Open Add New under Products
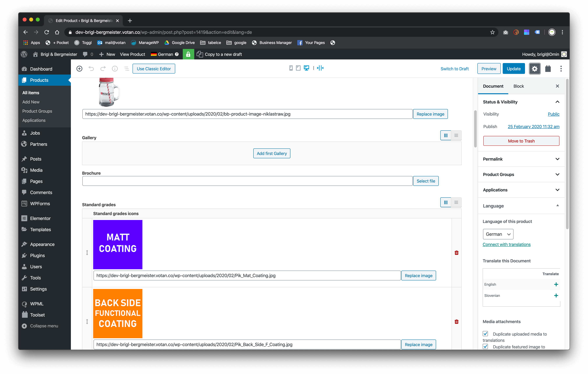The height and width of the screenshot is (374, 588). tap(31, 102)
